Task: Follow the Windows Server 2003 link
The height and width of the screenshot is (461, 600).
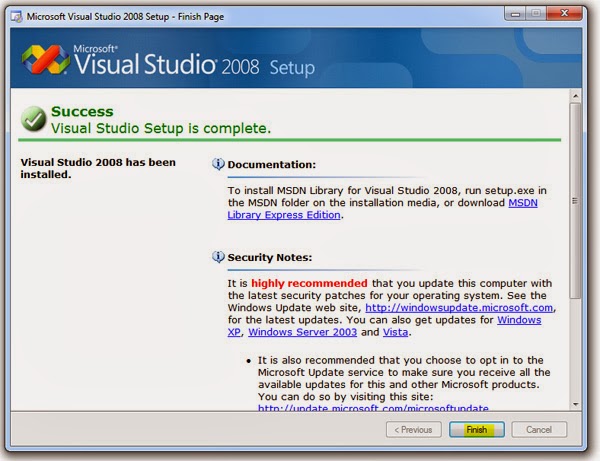Action: pos(302,332)
